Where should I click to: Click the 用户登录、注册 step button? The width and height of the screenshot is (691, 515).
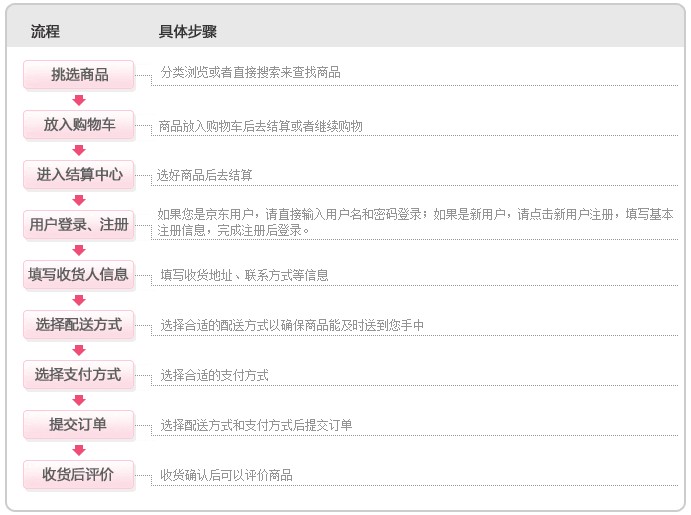click(x=79, y=225)
